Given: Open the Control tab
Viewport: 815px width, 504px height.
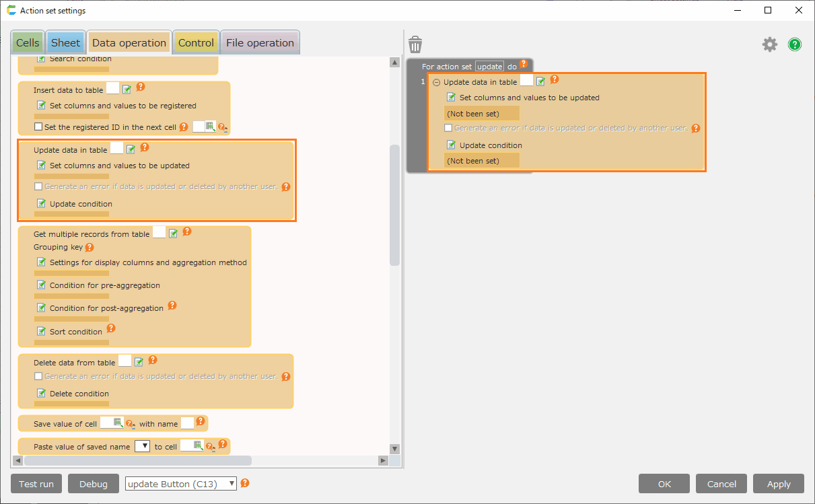Looking at the screenshot, I should pyautogui.click(x=196, y=43).
